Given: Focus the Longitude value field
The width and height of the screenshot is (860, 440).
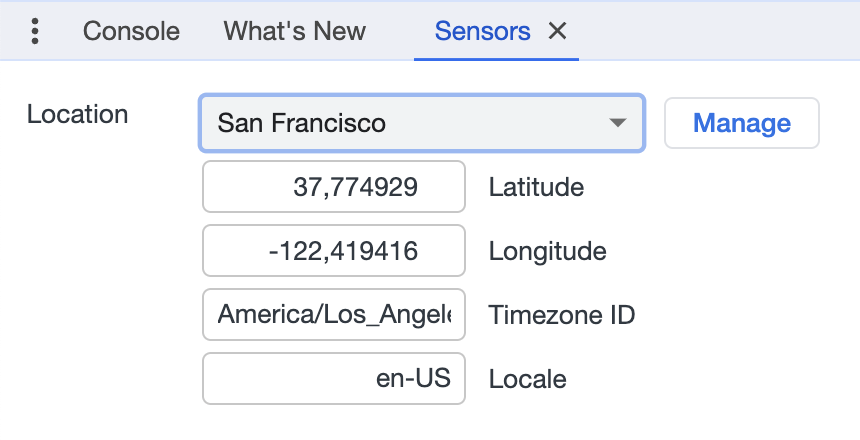Looking at the screenshot, I should 333,251.
